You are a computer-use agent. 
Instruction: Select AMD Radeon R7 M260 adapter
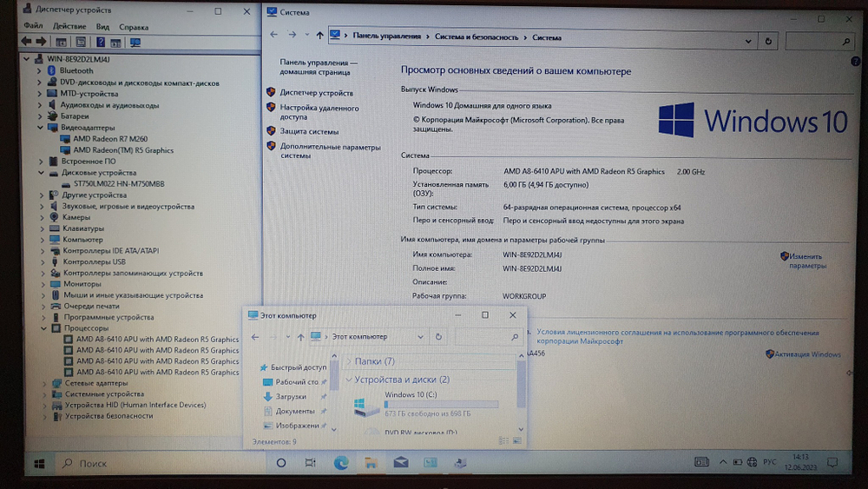click(x=110, y=139)
